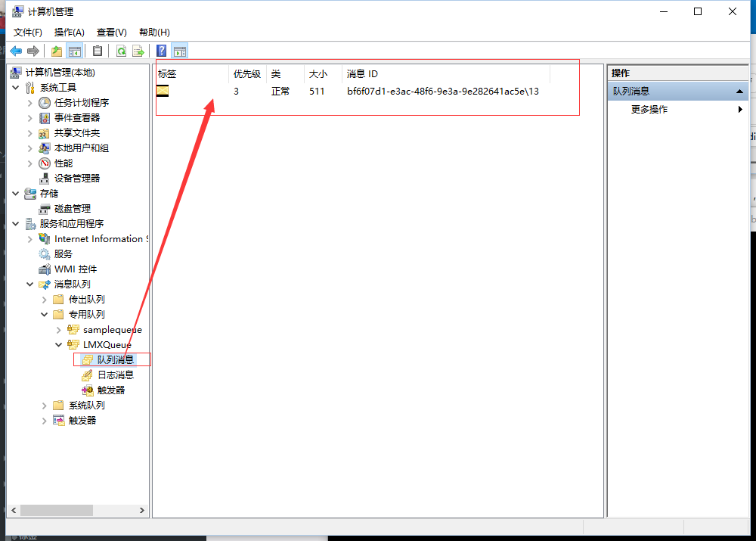This screenshot has height=541, width=756.
Task: Open the 帮助(H) menu
Action: pos(154,33)
